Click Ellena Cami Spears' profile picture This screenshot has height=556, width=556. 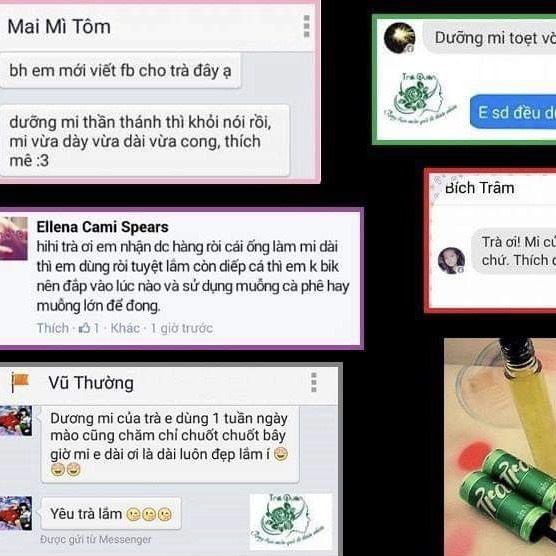tap(13, 239)
